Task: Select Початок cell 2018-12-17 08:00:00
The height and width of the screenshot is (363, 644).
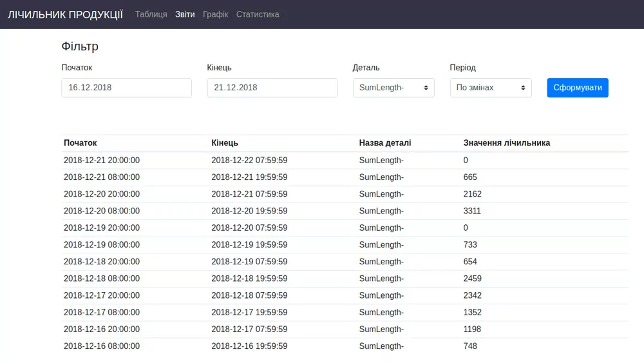Action: pyautogui.click(x=102, y=312)
